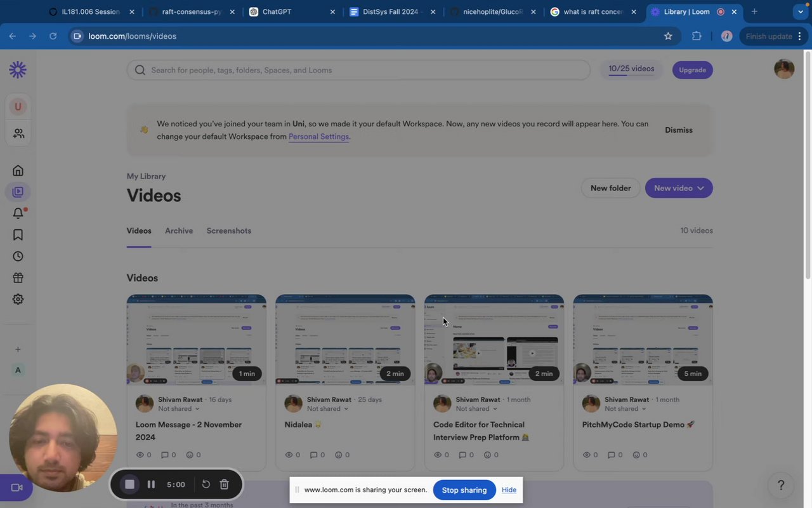Open the bookmarks icon in sidebar
Image resolution: width=812 pixels, height=508 pixels.
tap(18, 235)
